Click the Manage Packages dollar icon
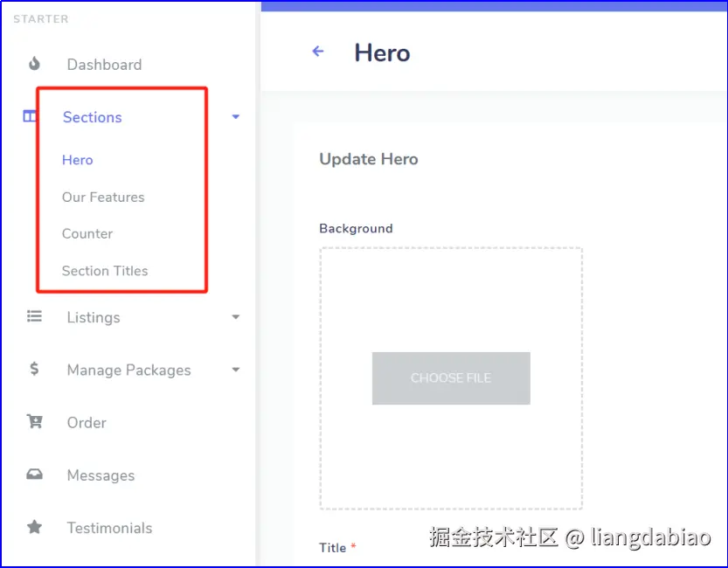728x568 pixels. point(34,369)
